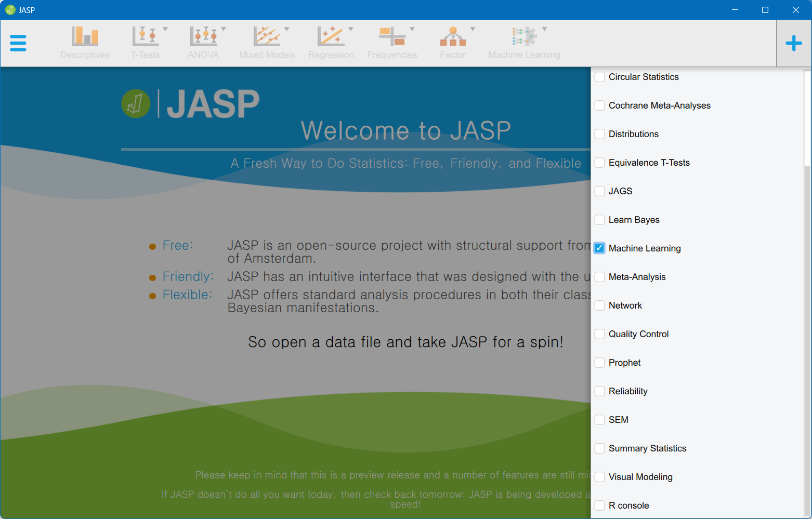
Task: Open the ANOVA module icon
Action: pyautogui.click(x=203, y=36)
